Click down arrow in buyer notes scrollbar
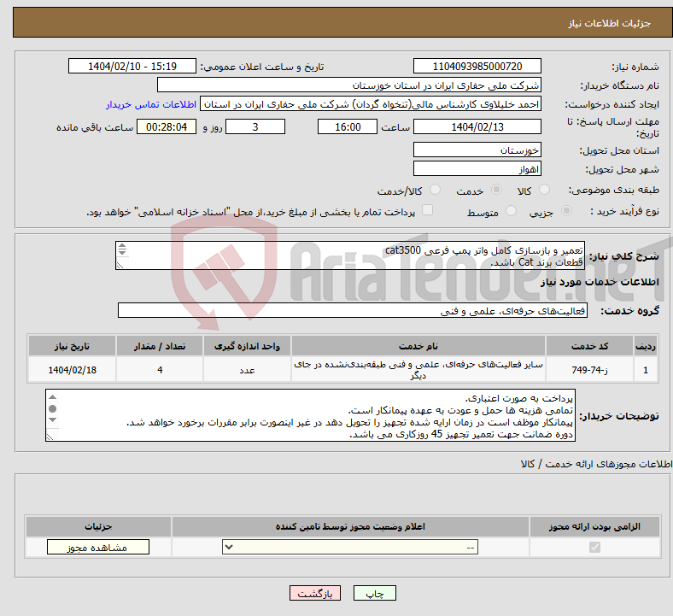This screenshot has width=673, height=616. [52, 419]
